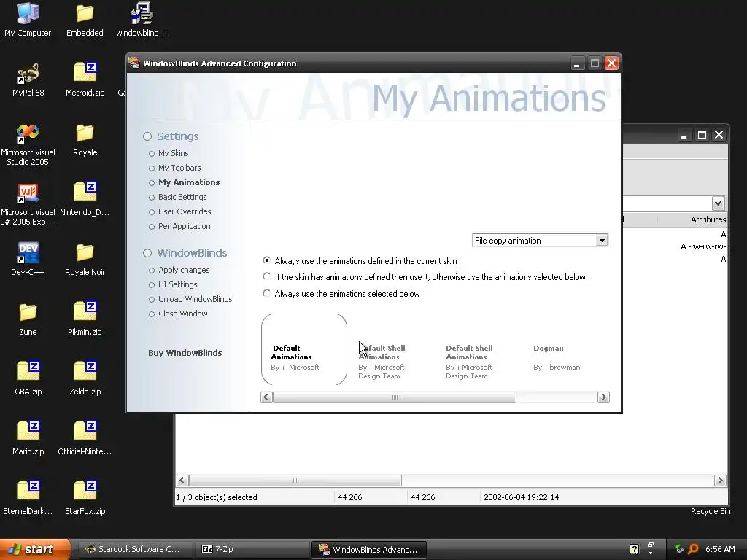This screenshot has height=560, width=747.
Task: Click the 7-Zip window scroll-left arrow
Action: (182, 481)
